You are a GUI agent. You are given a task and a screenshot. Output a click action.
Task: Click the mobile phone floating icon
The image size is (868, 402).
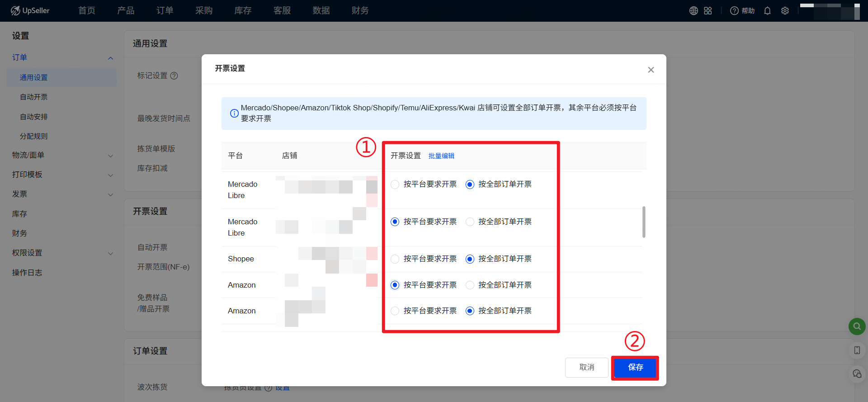[857, 350]
